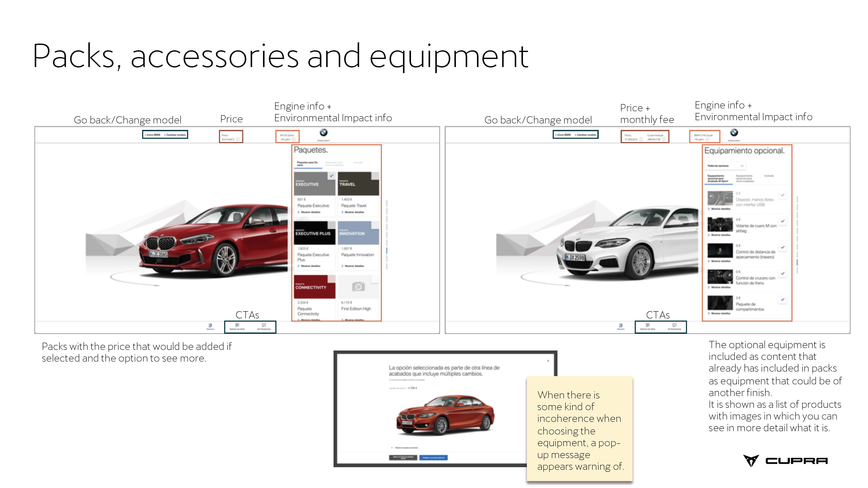Check the Paquete Connectivity checkbox
Viewport: 868px width, 488px height.
coord(332,279)
